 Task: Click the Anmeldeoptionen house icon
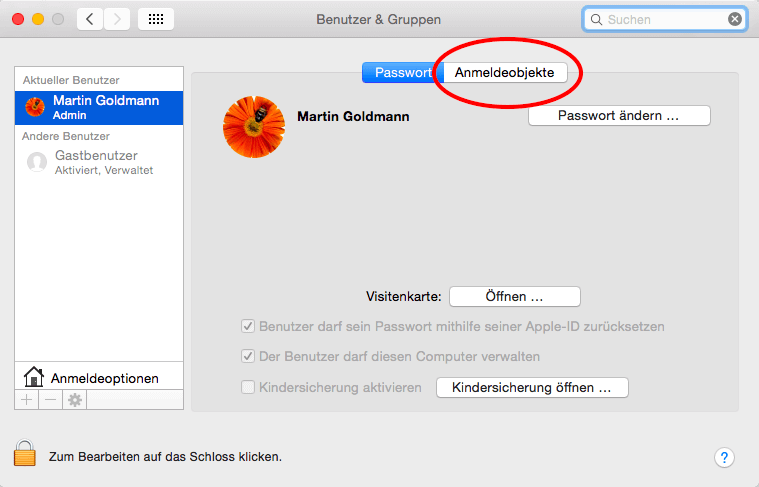click(34, 377)
